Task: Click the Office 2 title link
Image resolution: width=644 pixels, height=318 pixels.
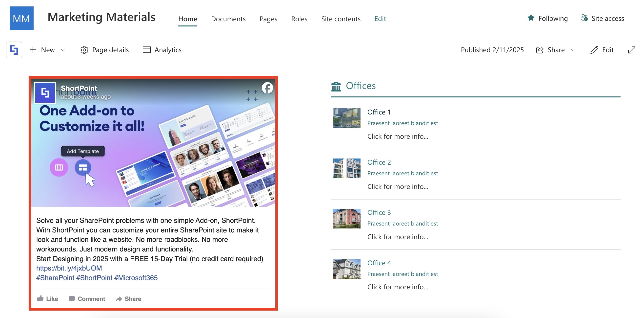Action: [x=379, y=162]
